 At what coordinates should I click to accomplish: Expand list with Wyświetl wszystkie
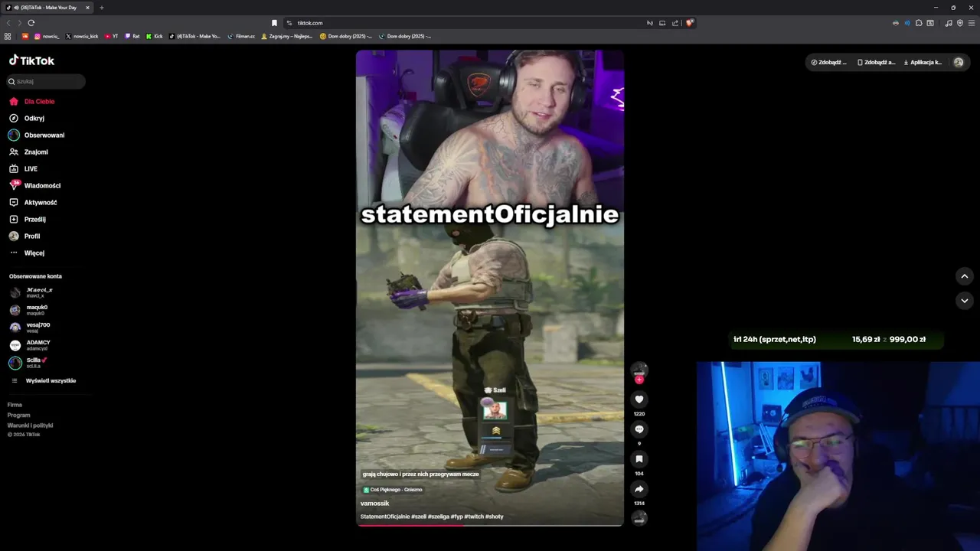click(x=44, y=380)
